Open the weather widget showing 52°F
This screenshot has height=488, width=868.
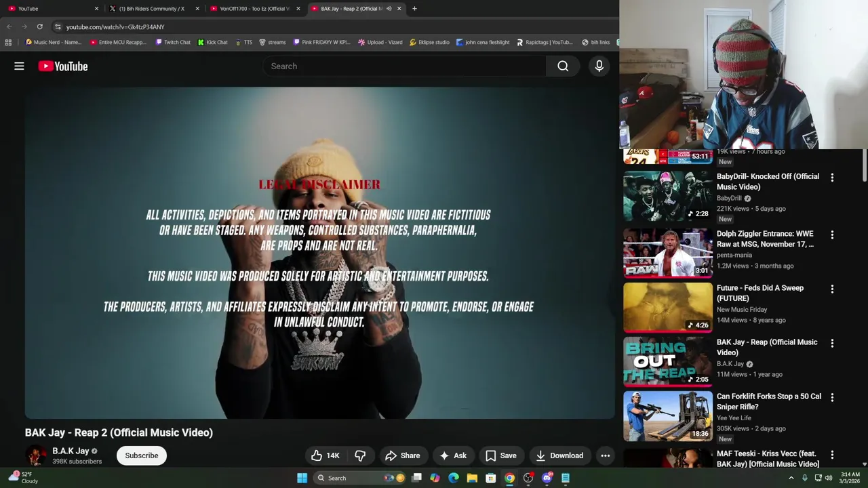pos(24,478)
